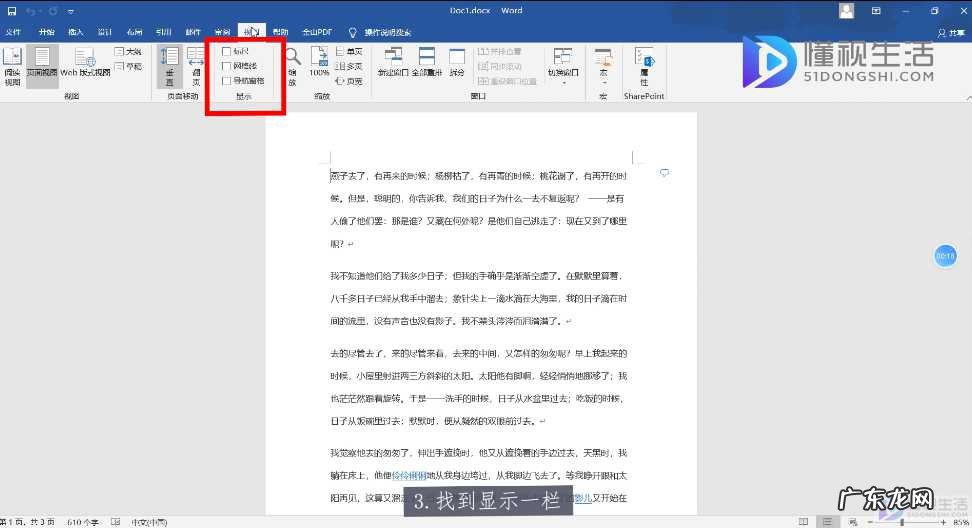Switch to the 插入 Insert tab
The image size is (972, 528).
point(76,32)
